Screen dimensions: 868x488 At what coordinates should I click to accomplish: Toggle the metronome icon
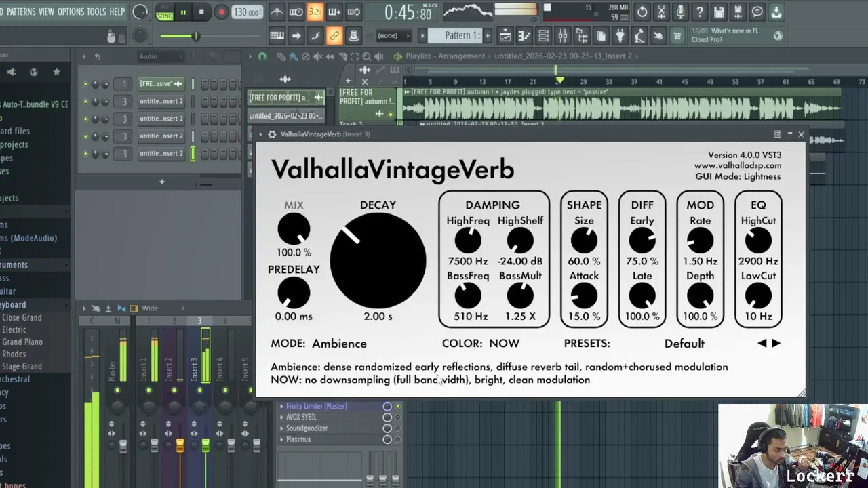(x=277, y=12)
